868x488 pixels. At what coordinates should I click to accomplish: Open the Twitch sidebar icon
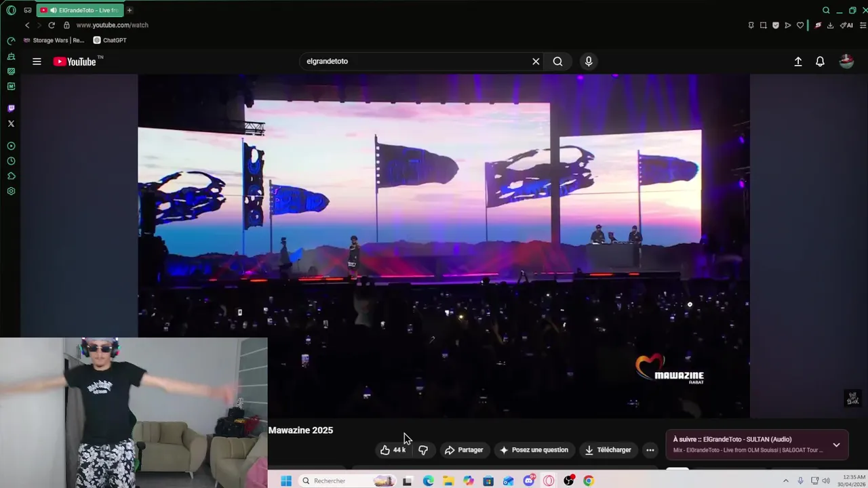[x=11, y=108]
